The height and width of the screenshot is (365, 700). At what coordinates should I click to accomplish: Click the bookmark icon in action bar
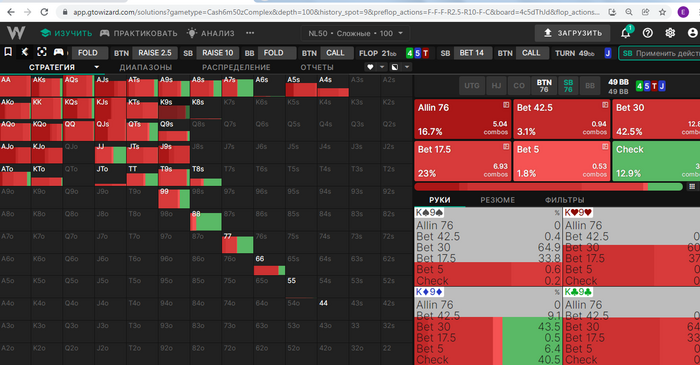(8, 52)
